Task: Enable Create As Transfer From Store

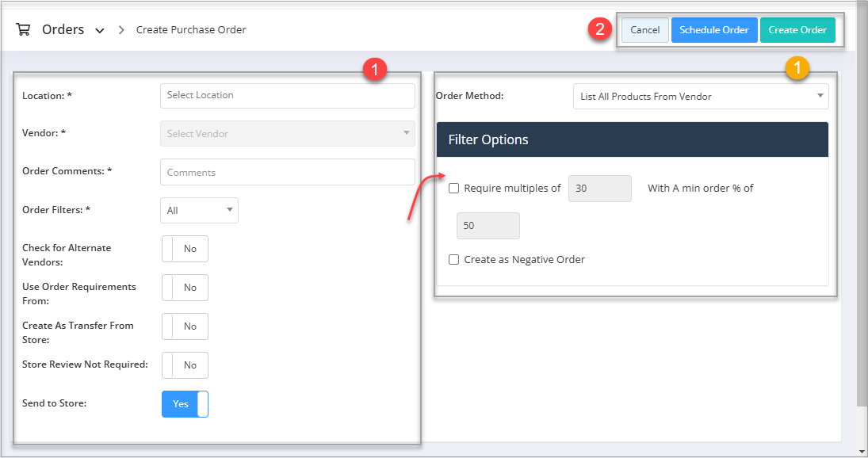Action: click(x=185, y=326)
